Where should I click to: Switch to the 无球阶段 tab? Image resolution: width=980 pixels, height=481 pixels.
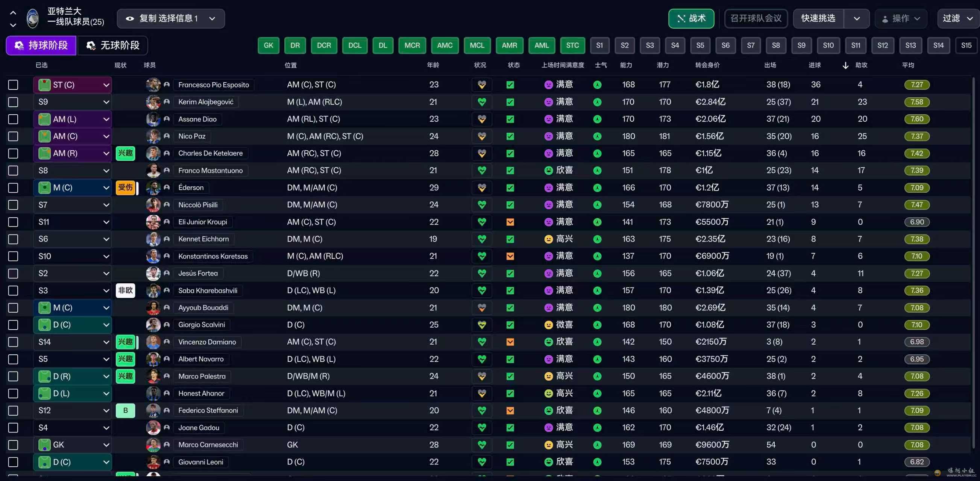113,45
